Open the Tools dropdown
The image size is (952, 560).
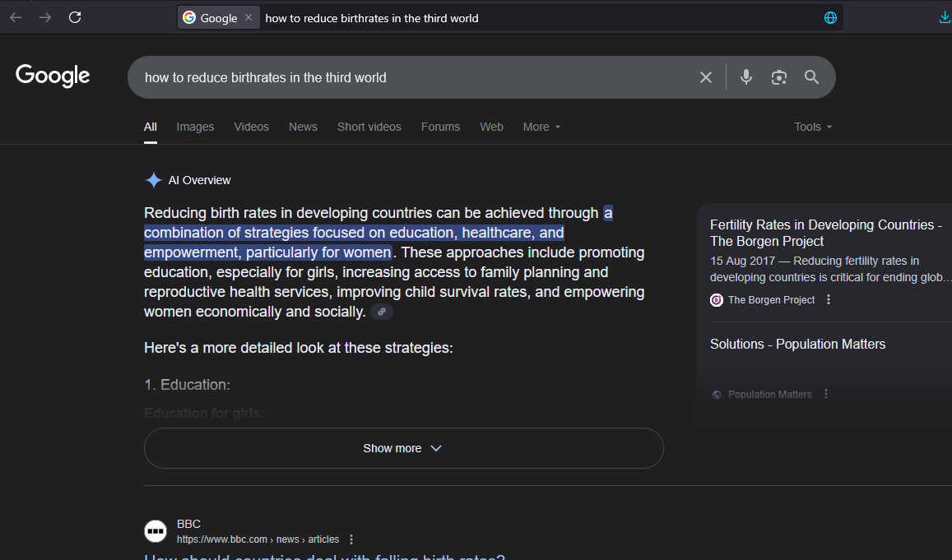point(813,127)
